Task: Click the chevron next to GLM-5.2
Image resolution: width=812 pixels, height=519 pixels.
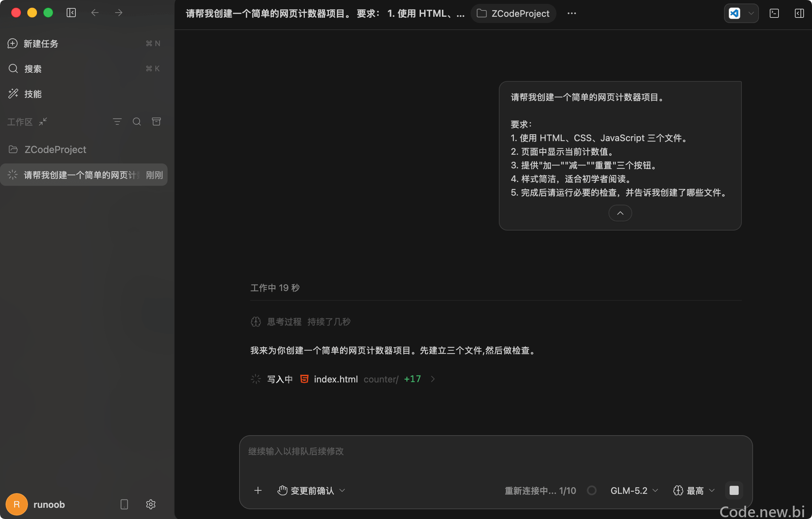Action: pyautogui.click(x=655, y=490)
